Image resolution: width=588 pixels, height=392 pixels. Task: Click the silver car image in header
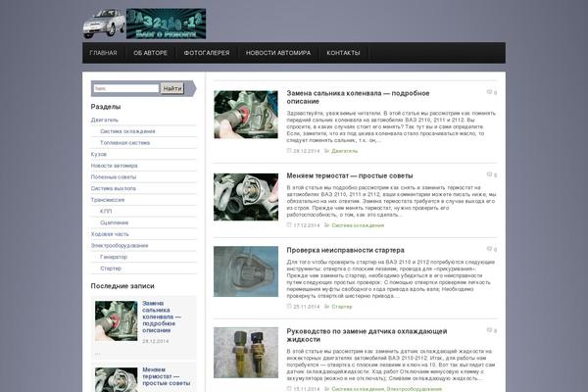click(104, 24)
